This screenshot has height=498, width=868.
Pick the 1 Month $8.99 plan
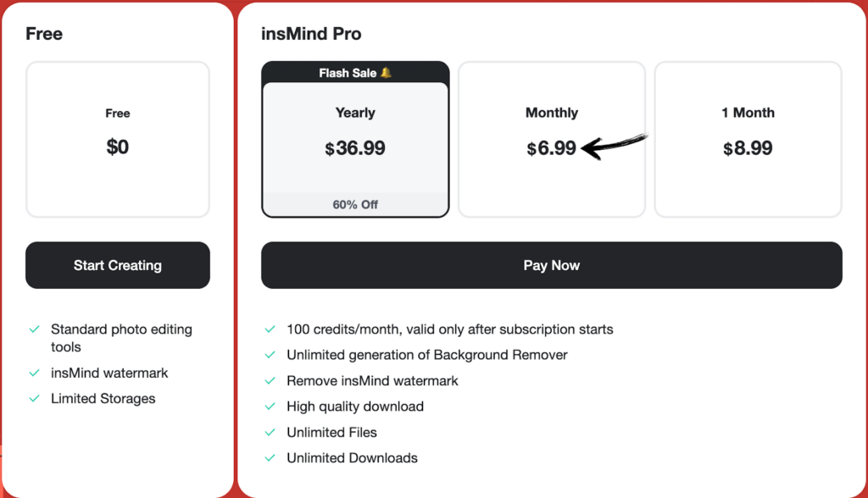point(748,136)
